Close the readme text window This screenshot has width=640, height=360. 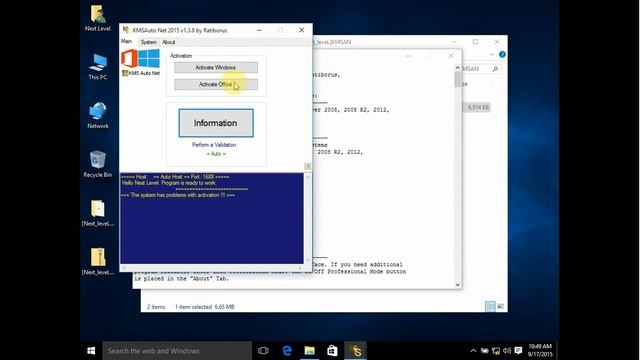coord(451,56)
